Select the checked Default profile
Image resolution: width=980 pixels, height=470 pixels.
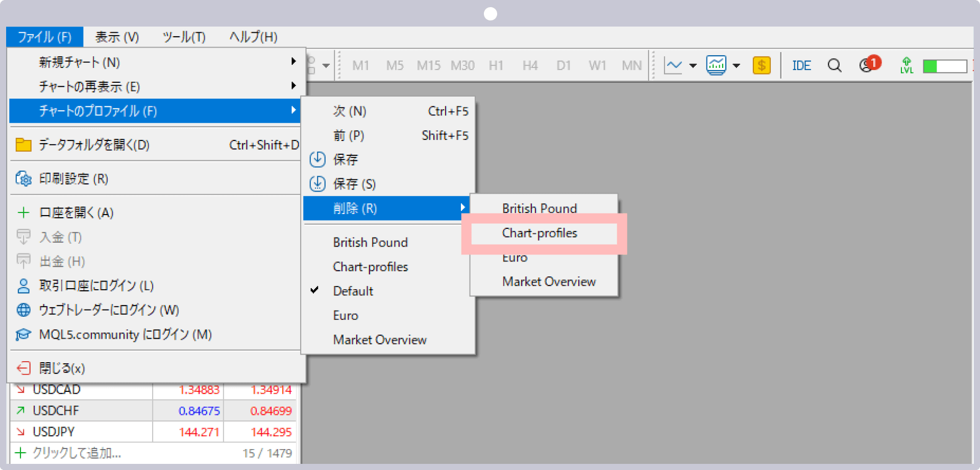click(x=353, y=291)
